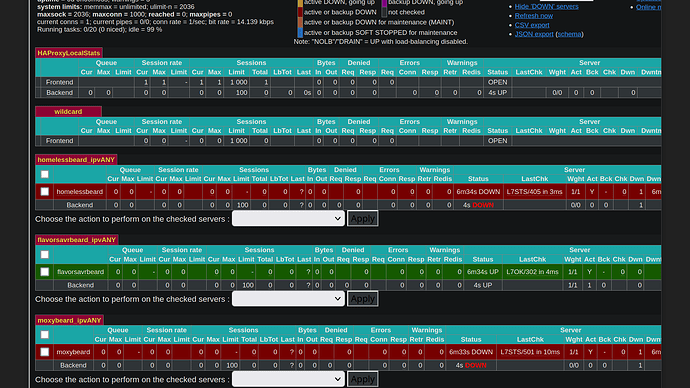Tick the homelessbeard_ipvANY header select-all checkbox
Image resolution: width=690 pixels, height=388 pixels.
click(44, 174)
